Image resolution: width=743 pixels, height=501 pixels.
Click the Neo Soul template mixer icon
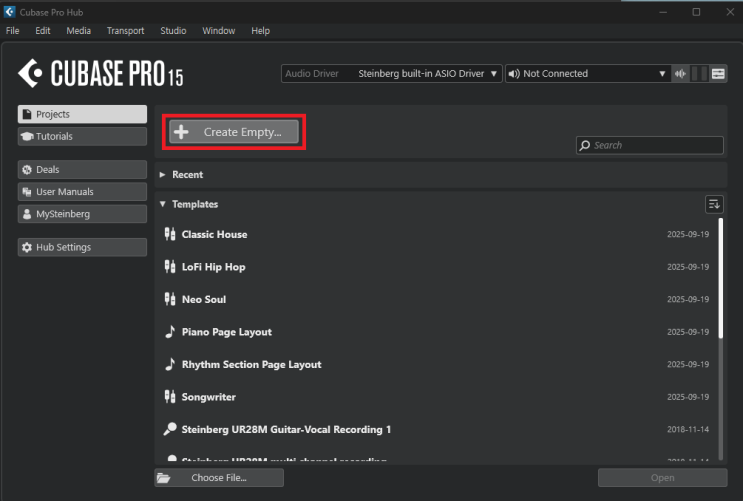[170, 299]
